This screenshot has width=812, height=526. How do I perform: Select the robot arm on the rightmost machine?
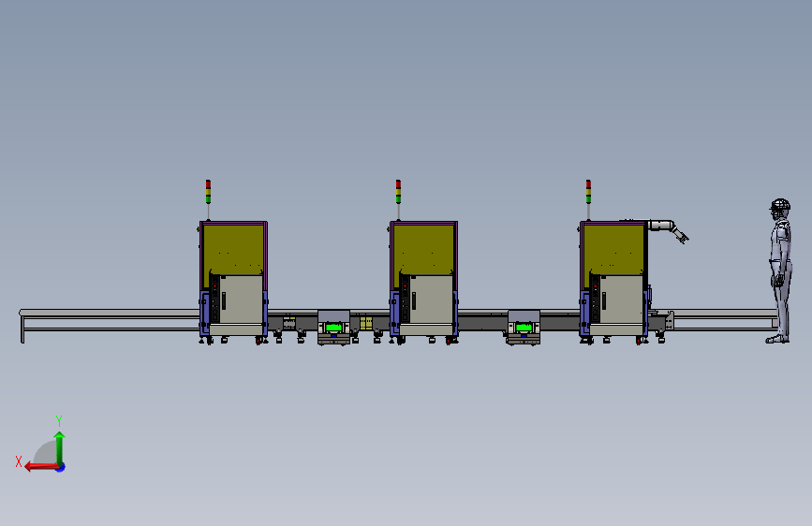tap(668, 230)
